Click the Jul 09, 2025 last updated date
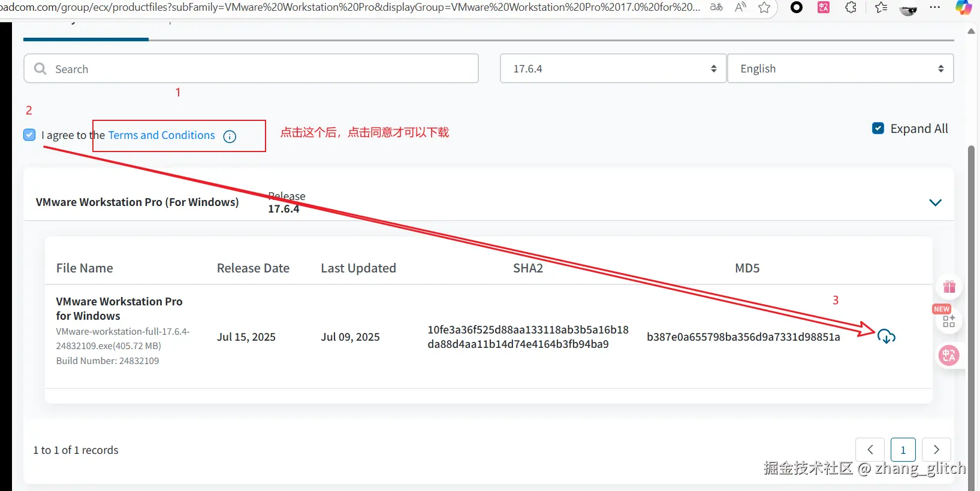The width and height of the screenshot is (980, 491). point(350,337)
